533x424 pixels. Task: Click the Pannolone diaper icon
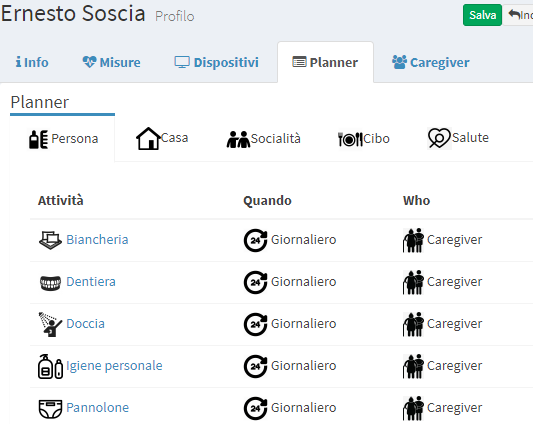(50, 409)
